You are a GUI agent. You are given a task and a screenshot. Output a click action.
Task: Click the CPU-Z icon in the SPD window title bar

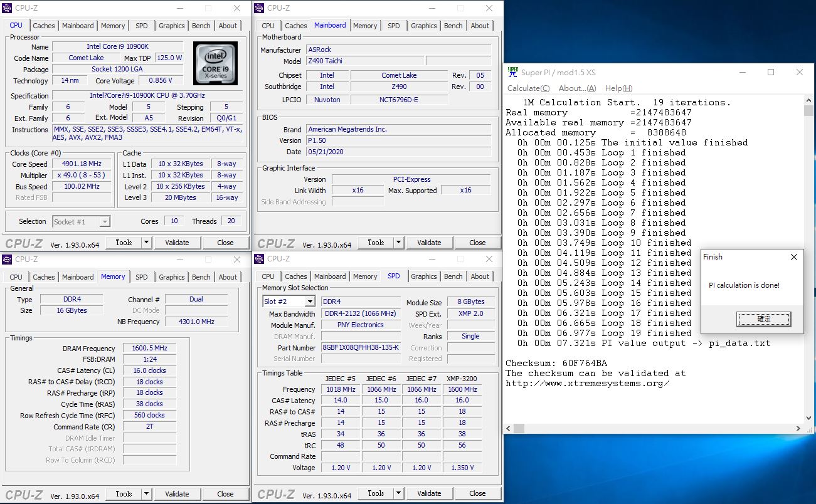[260, 258]
